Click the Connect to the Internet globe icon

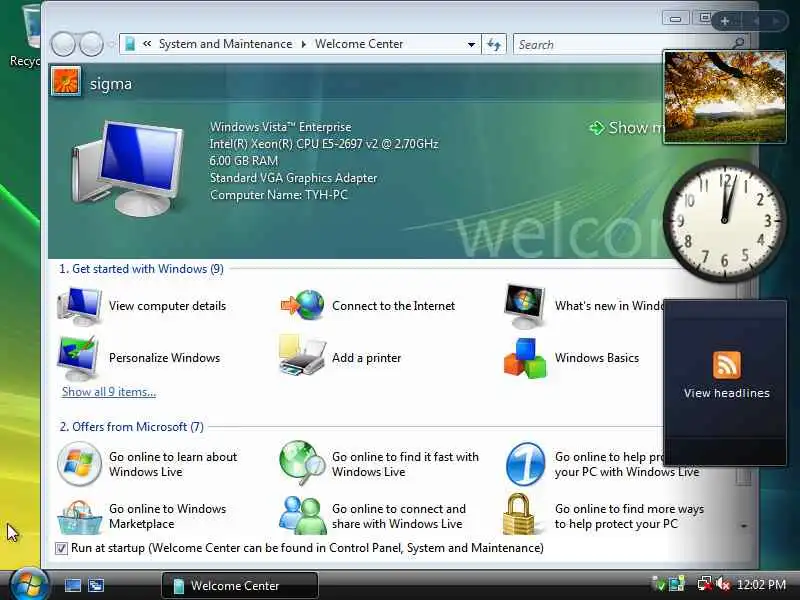[303, 305]
